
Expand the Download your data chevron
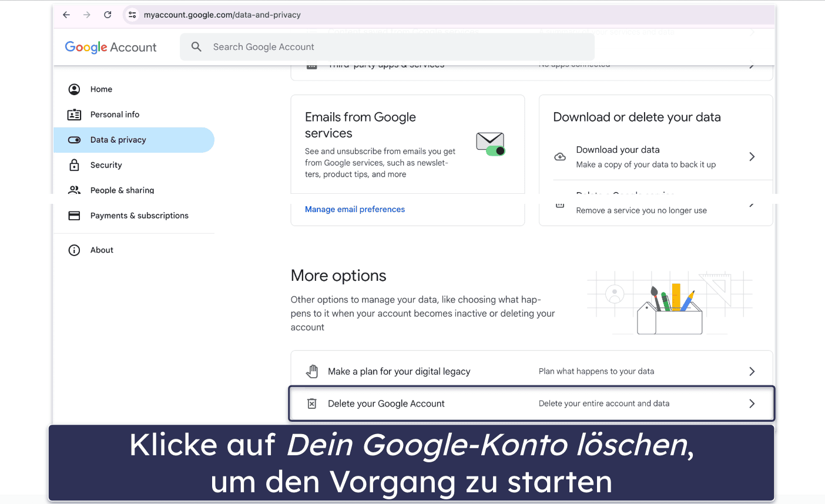[752, 157]
